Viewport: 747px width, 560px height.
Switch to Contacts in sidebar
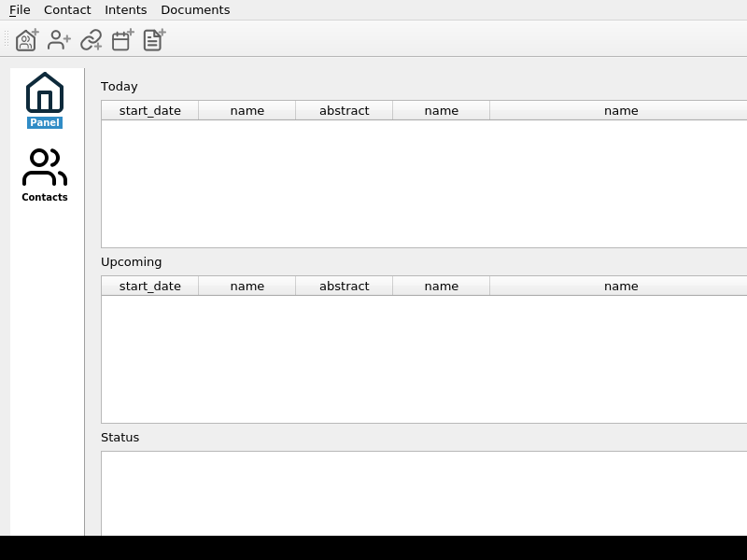pos(45,175)
